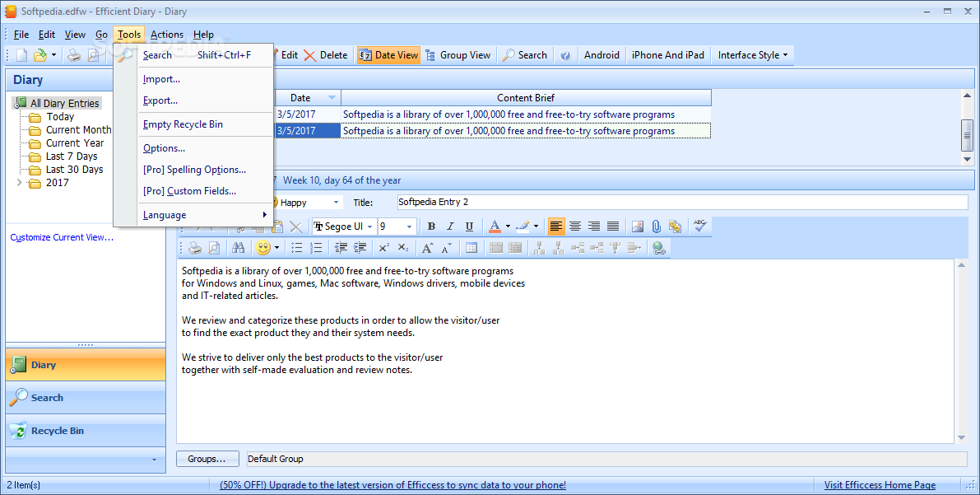Enable Align Right
This screenshot has height=495, width=980.
(594, 226)
